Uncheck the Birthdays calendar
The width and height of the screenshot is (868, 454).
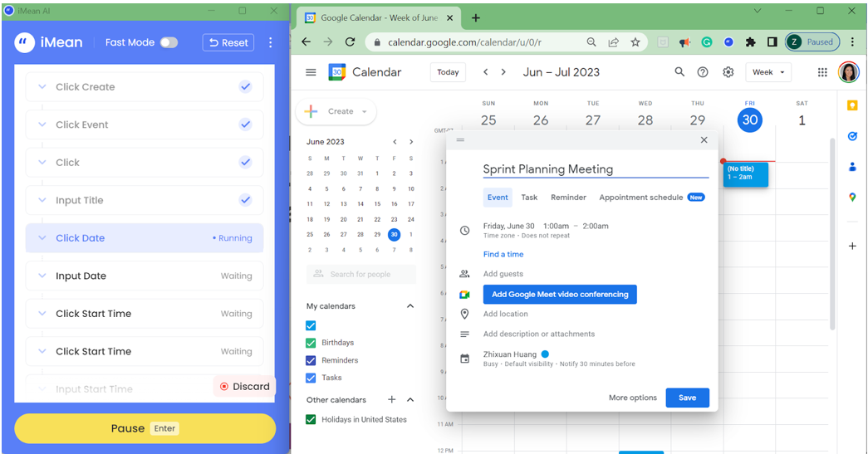(311, 343)
